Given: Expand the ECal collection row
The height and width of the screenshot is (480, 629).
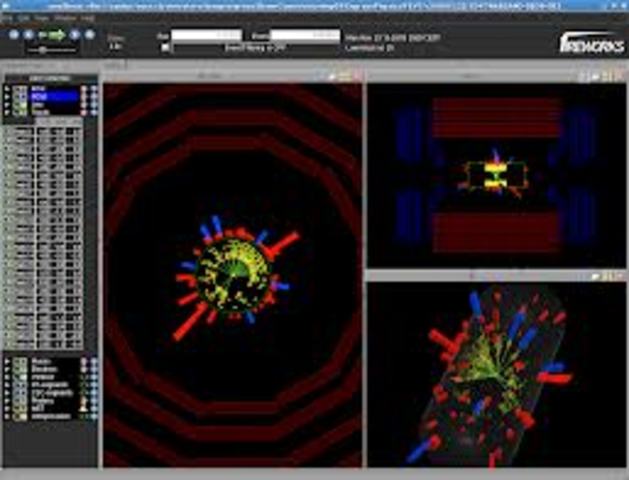Looking at the screenshot, I should click(7, 89).
